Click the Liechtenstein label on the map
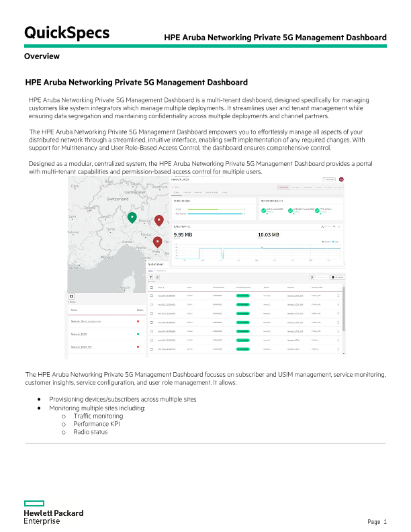 pyautogui.click(x=135, y=192)
